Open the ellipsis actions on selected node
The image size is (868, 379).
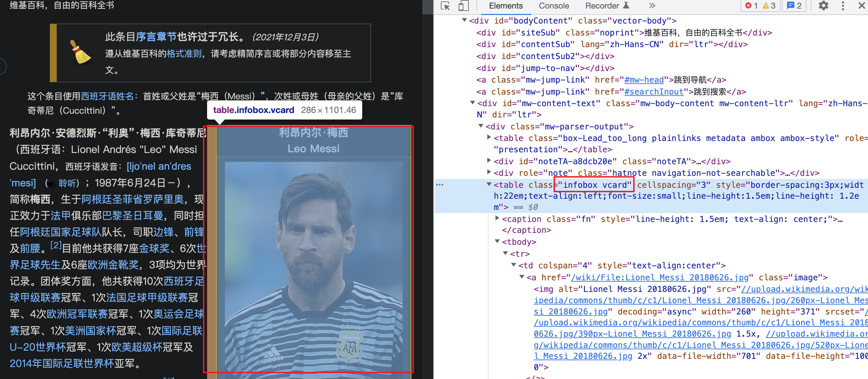(x=440, y=185)
